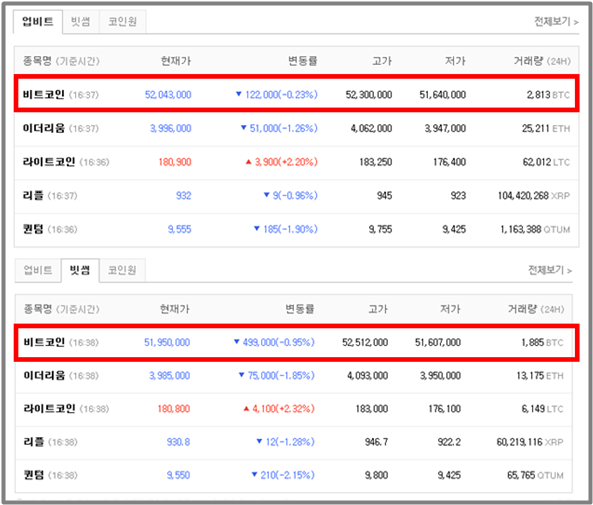Click blue down arrow for 퀀텀 -2.15%
This screenshot has width=593, height=505.
pos(255,474)
